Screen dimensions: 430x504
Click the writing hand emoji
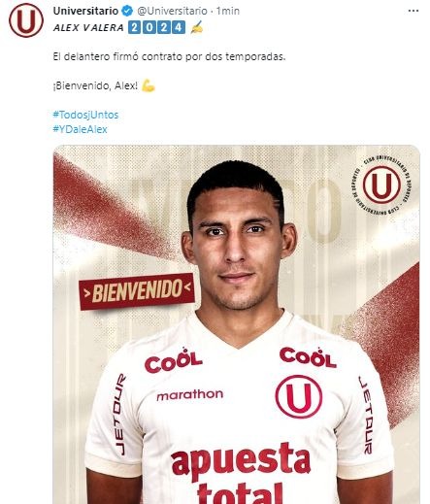[x=197, y=27]
